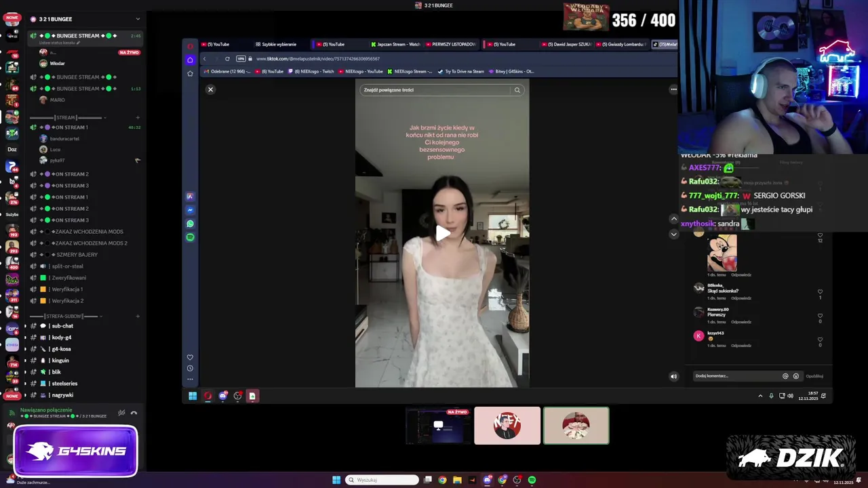Add a channel to STREFA-SUBOW category
This screenshot has height=488, width=868.
(138, 316)
